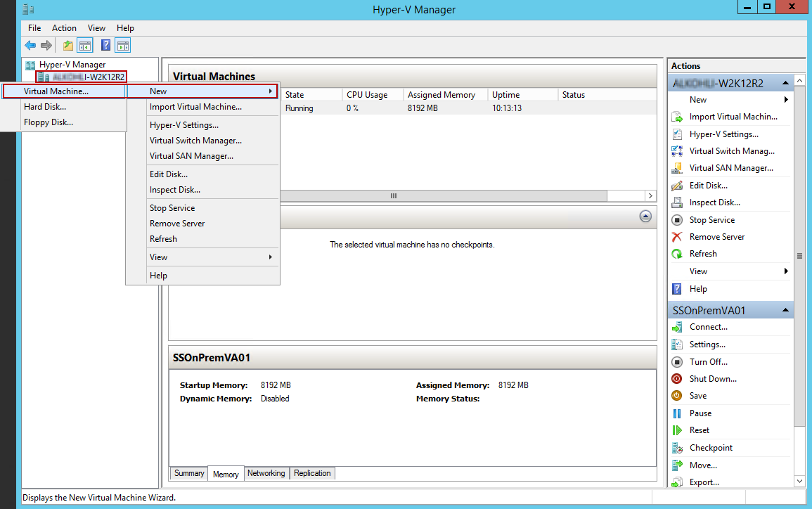Choose Hyper-V Settings from the context menu
Viewport: 812px width, 509px height.
point(183,124)
